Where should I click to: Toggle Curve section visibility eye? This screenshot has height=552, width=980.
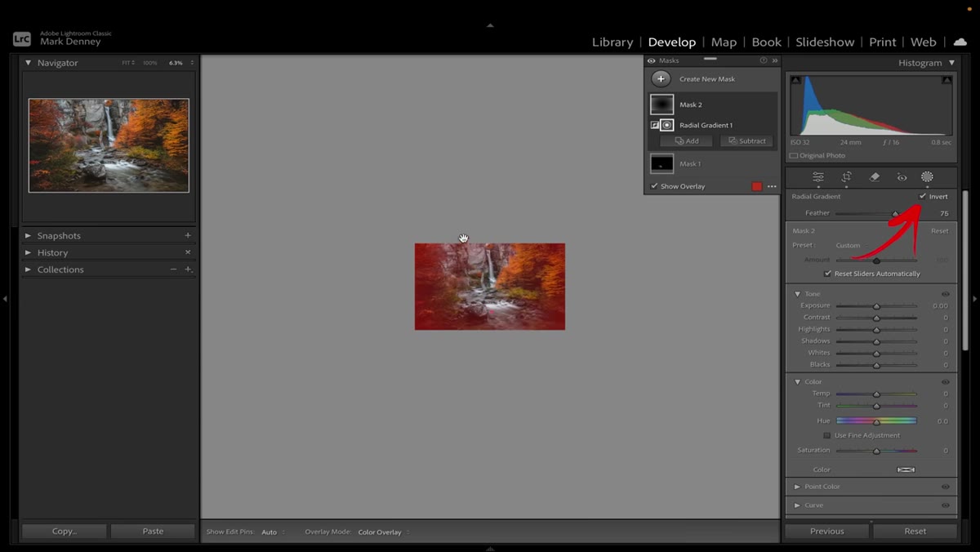(946, 505)
